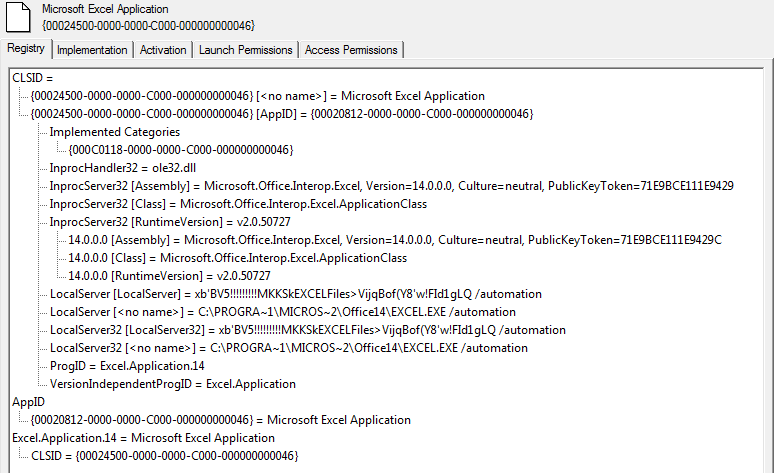Select the [AppID] = {00020812...} row
Viewport: 774px width, 473px height.
(x=282, y=114)
